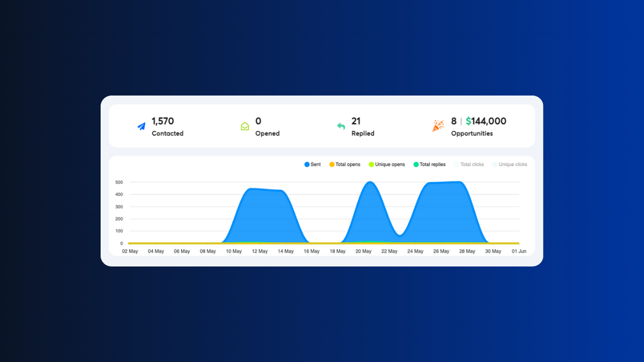Show the disabled Unique clicks series
This screenshot has height=362, width=644.
(x=509, y=164)
